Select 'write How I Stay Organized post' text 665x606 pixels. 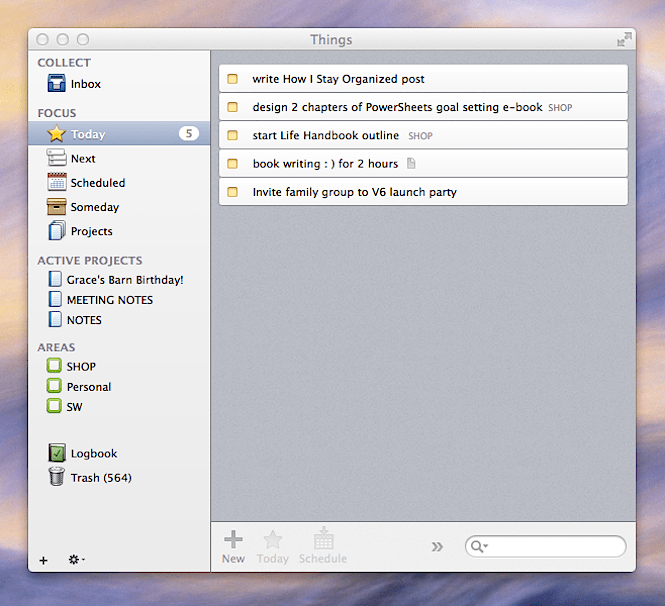coord(338,79)
